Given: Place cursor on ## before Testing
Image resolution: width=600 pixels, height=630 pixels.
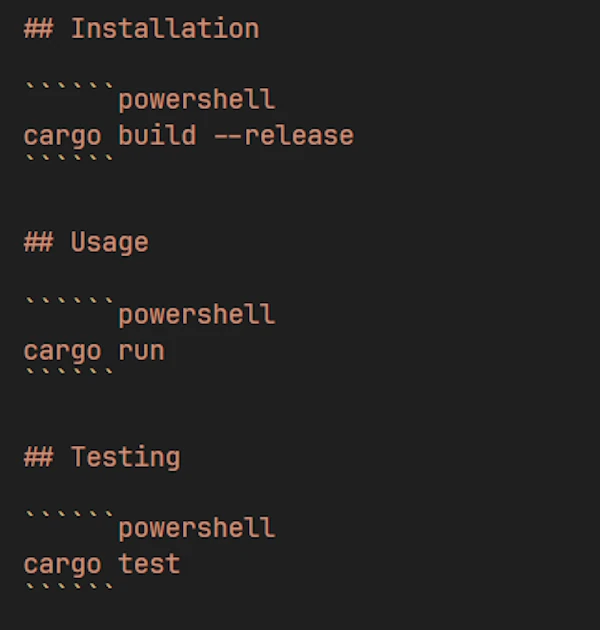Looking at the screenshot, I should coord(38,458).
